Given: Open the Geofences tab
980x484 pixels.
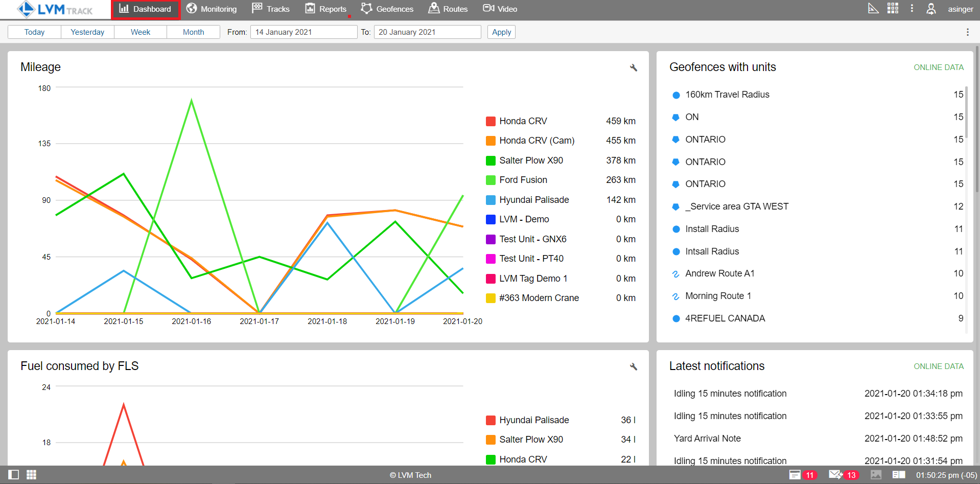Looking at the screenshot, I should 387,9.
